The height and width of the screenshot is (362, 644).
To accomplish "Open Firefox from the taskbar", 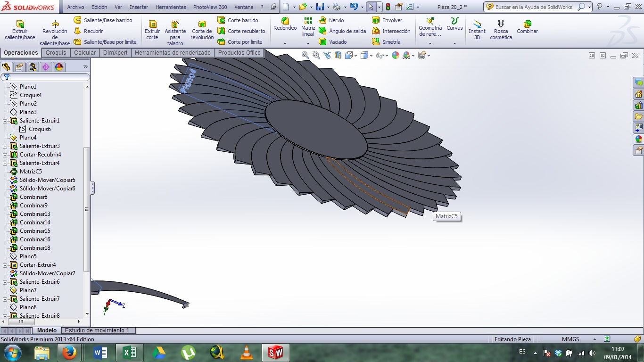I will coord(70,352).
